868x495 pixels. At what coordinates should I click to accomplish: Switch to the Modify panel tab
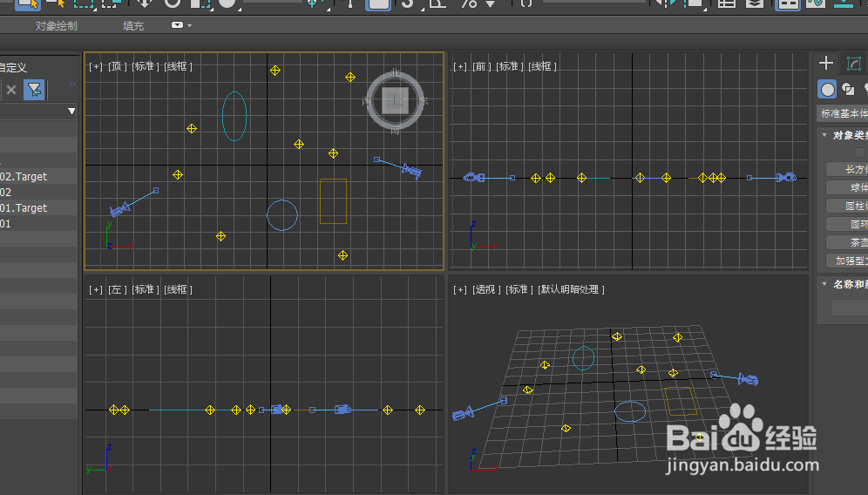tap(853, 64)
